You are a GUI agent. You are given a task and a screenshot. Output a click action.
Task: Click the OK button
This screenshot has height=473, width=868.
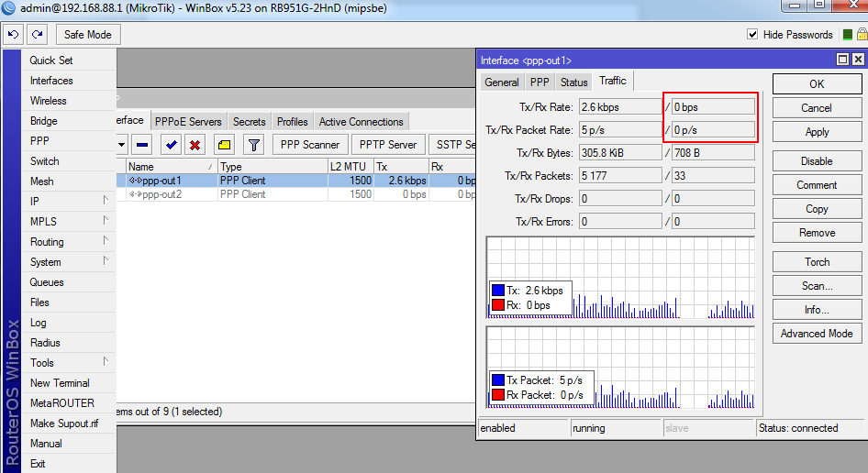point(817,84)
